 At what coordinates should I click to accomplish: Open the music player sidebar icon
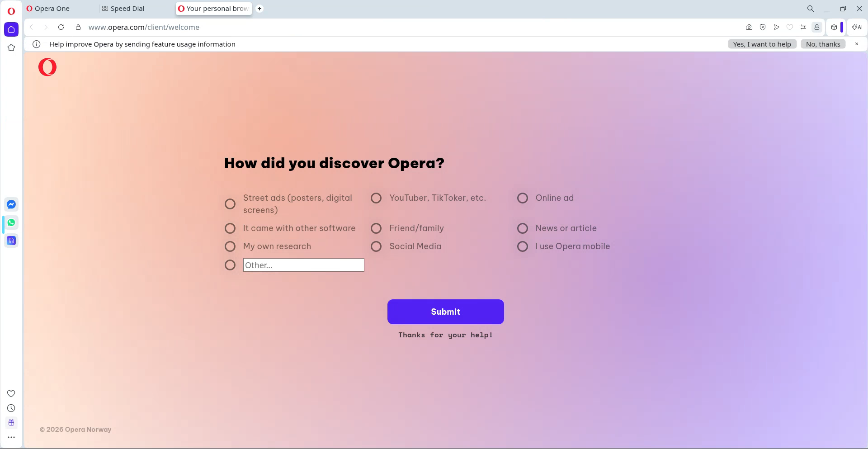(11, 241)
